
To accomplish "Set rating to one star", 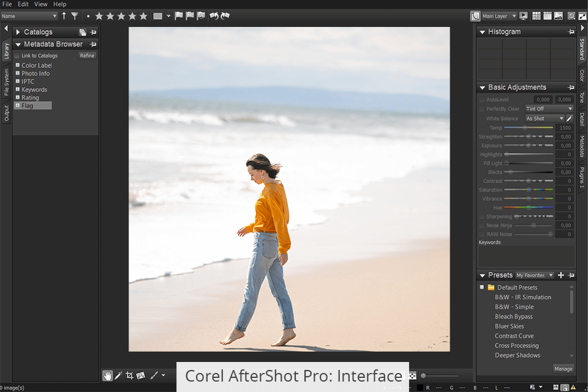I will tap(99, 16).
